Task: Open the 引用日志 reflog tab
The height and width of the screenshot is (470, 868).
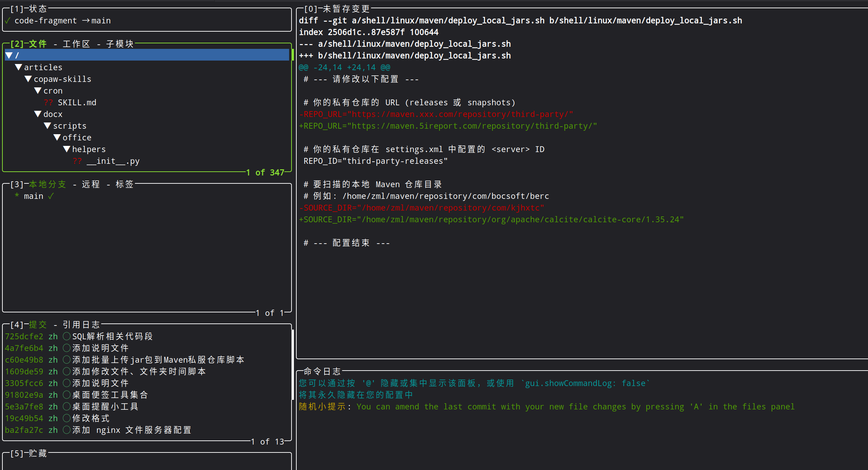Action: [x=81, y=325]
